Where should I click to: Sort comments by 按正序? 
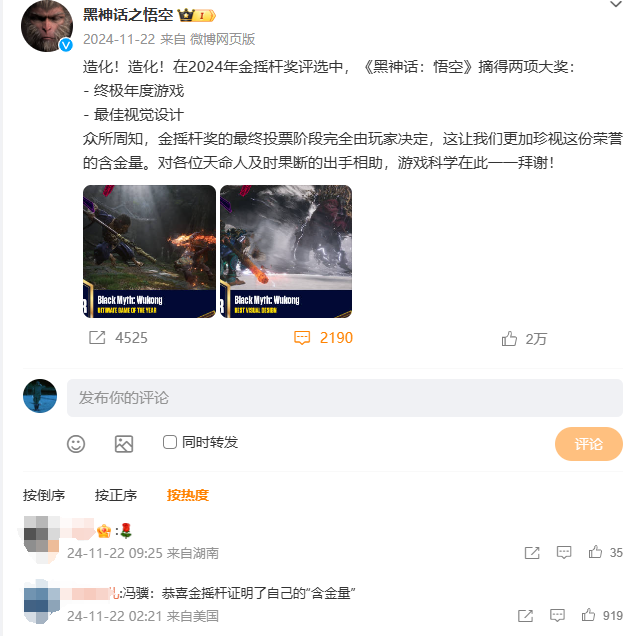tap(116, 495)
